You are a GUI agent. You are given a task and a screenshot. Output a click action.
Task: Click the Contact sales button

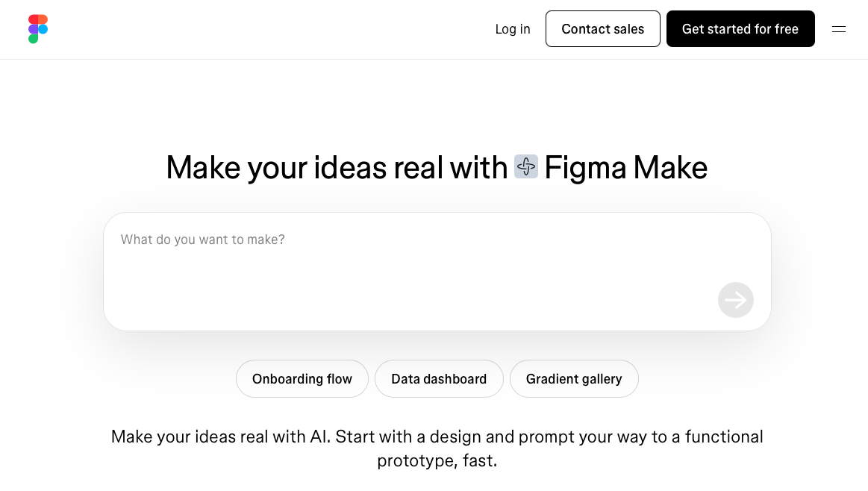coord(602,28)
